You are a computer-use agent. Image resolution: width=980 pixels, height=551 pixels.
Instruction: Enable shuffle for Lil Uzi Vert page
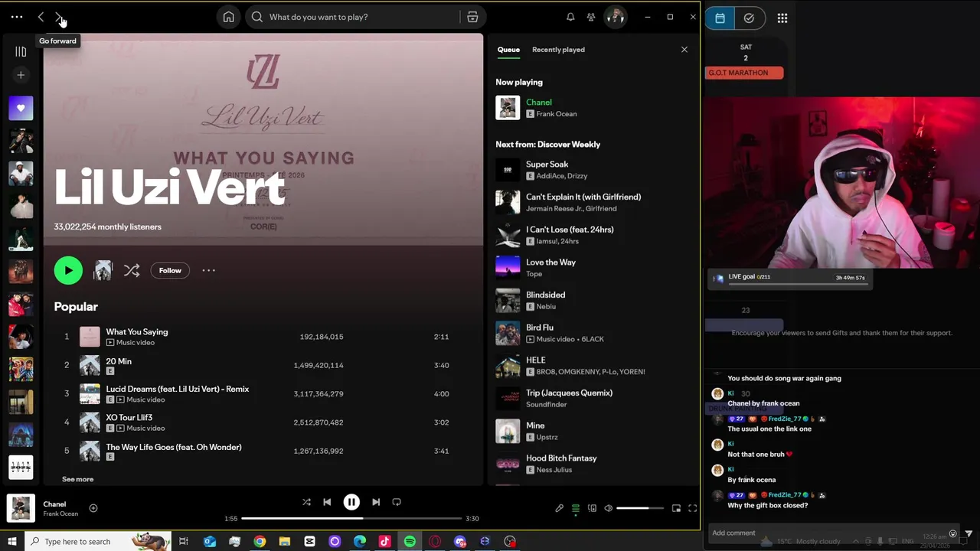point(132,270)
